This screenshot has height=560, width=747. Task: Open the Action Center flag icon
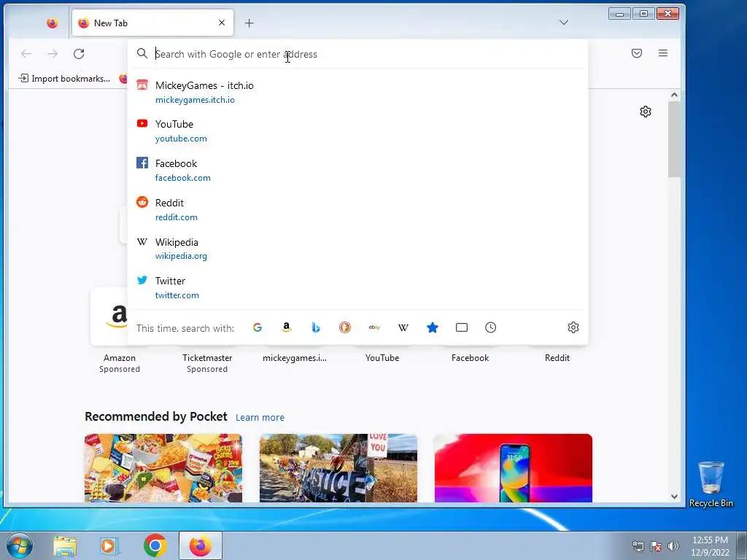pyautogui.click(x=656, y=546)
